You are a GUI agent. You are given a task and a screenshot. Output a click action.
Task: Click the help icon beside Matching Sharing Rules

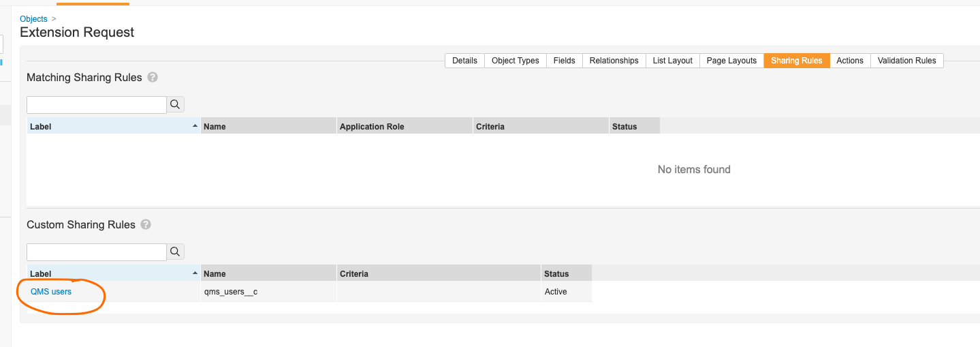click(153, 78)
